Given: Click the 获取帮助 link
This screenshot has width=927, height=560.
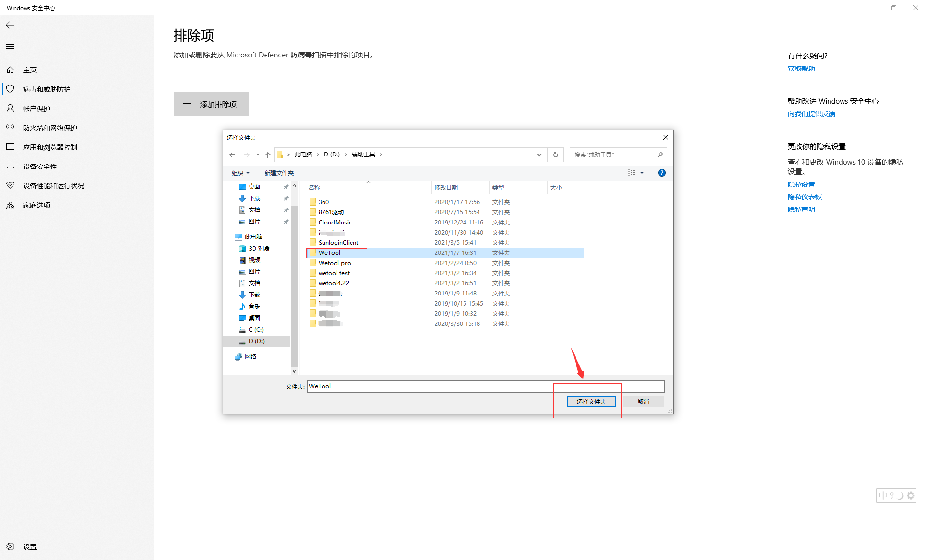Looking at the screenshot, I should [801, 69].
